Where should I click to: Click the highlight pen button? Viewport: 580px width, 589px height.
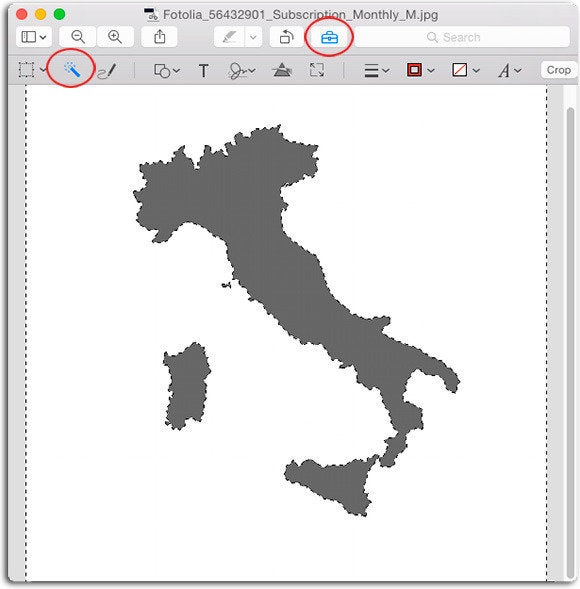(230, 37)
